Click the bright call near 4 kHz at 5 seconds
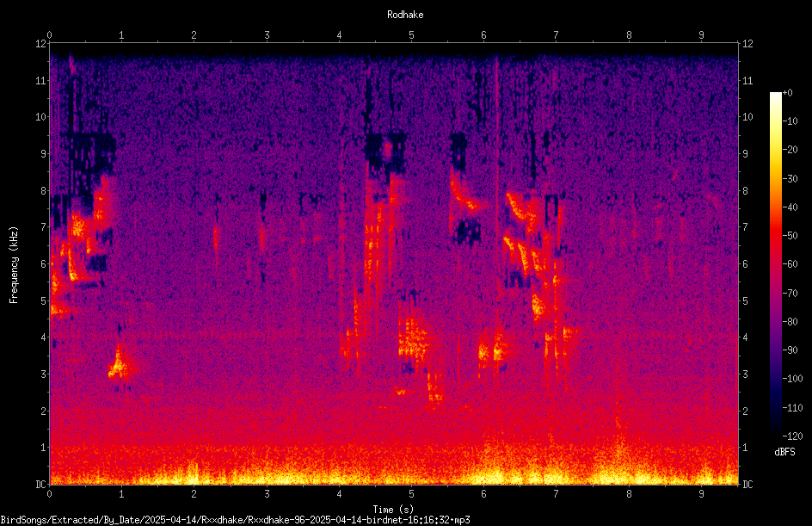812x526 pixels. click(413, 339)
